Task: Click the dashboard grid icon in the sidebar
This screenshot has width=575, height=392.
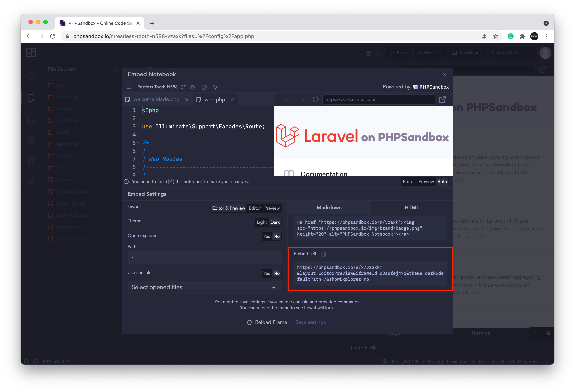Action: click(x=31, y=53)
